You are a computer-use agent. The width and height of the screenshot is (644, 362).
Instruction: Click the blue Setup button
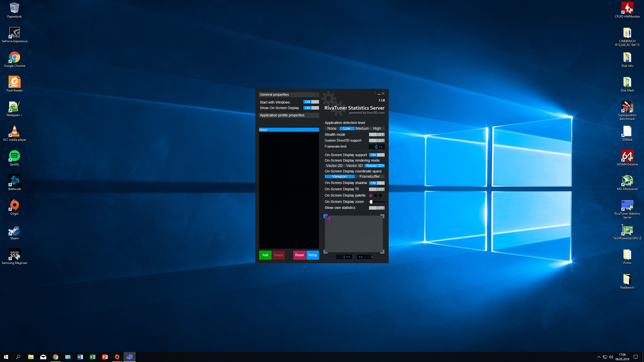(312, 255)
